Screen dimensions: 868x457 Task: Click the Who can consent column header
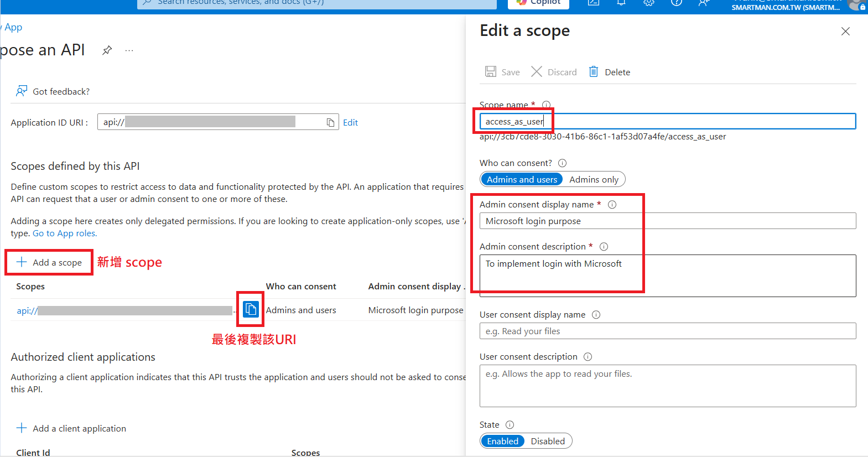pyautogui.click(x=301, y=286)
